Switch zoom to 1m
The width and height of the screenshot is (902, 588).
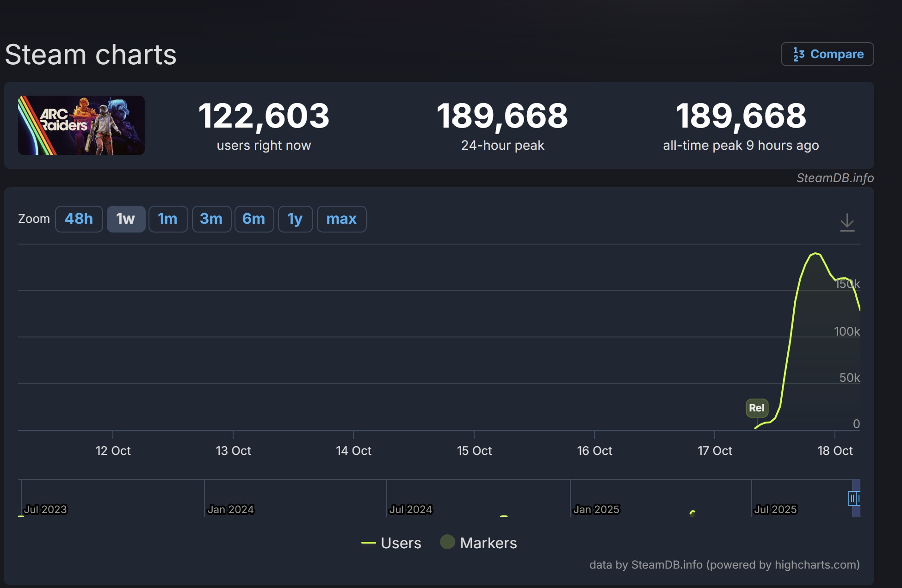pyautogui.click(x=167, y=219)
